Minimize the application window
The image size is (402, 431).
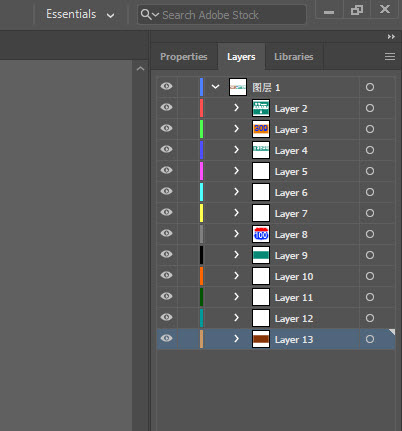click(329, 11)
